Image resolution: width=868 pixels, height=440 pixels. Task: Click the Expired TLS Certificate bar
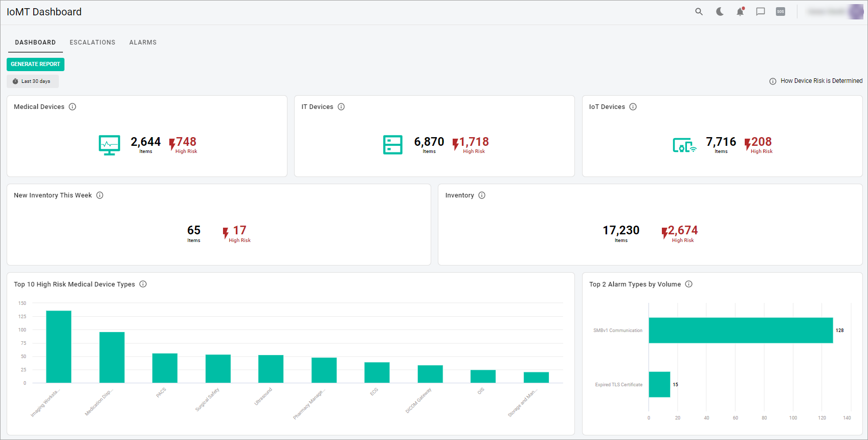660,384
